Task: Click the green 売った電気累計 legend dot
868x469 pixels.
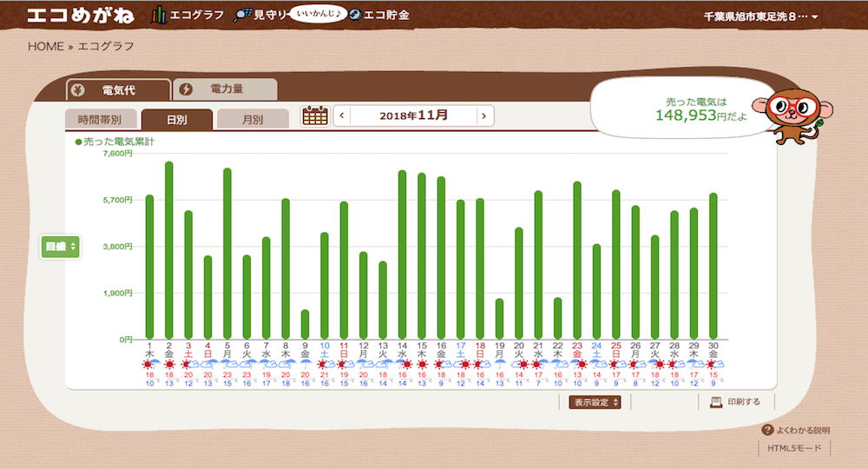Action: tap(79, 142)
